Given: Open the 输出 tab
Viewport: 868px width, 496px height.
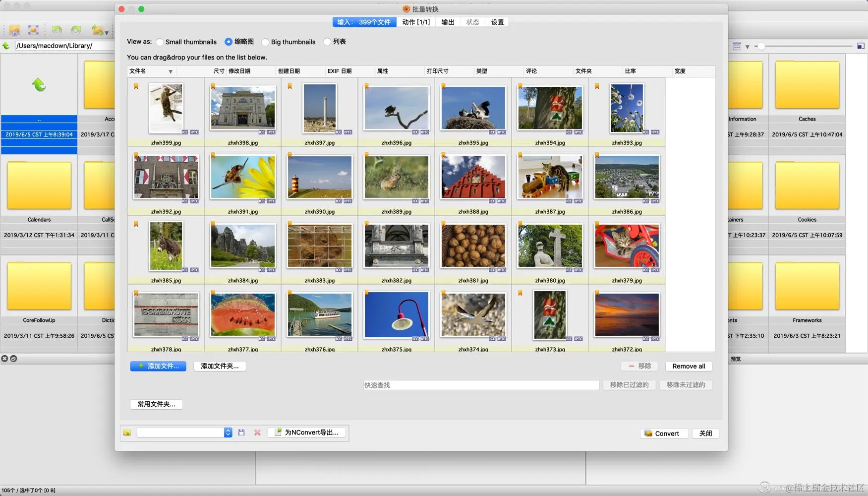Looking at the screenshot, I should pyautogui.click(x=448, y=22).
